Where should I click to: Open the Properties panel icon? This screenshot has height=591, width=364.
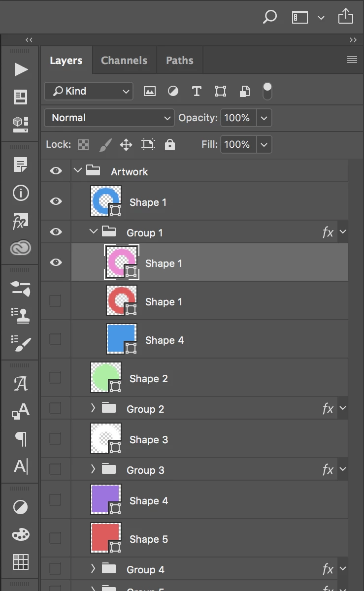point(21,97)
